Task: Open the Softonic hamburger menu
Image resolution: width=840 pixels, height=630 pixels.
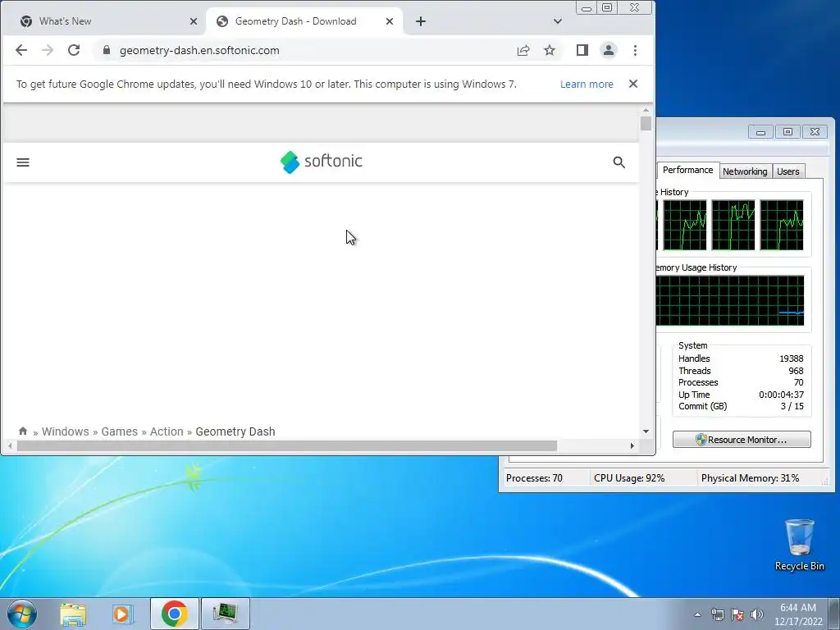Action: (x=23, y=162)
